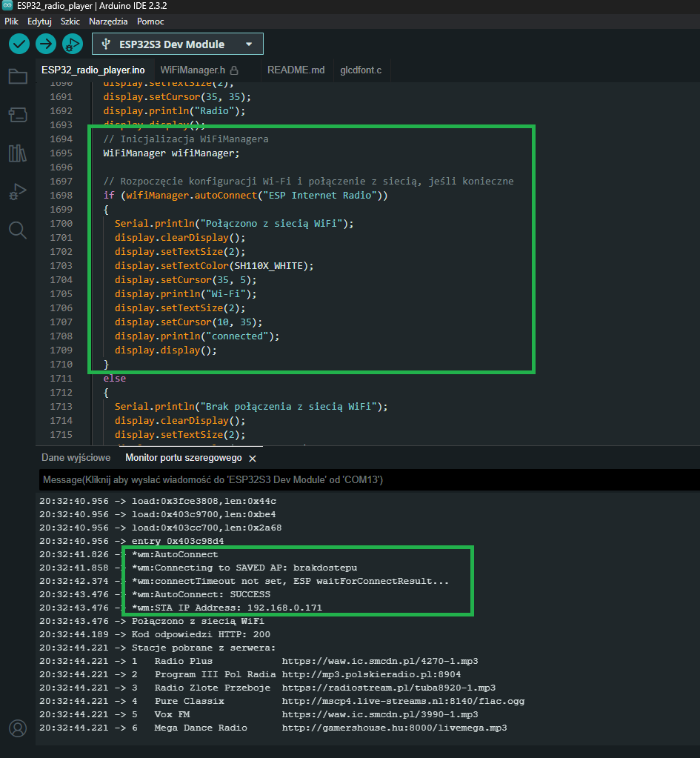Click the 'entry 0x403c98d4' log line
Screen dimensions: 700x758
tap(178, 541)
